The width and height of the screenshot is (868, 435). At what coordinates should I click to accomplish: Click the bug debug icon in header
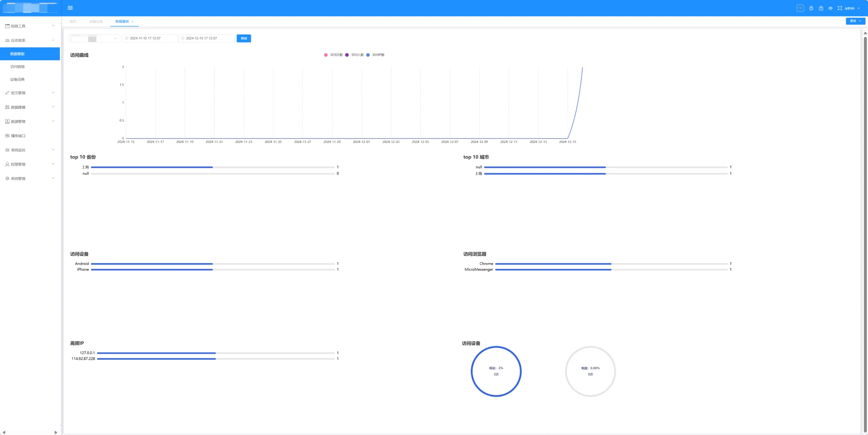click(x=811, y=8)
